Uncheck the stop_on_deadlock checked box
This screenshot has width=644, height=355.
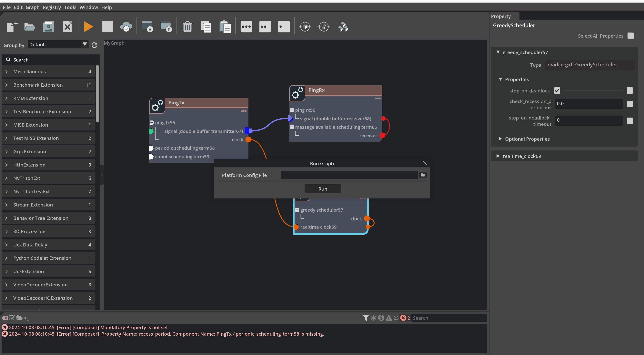[557, 91]
